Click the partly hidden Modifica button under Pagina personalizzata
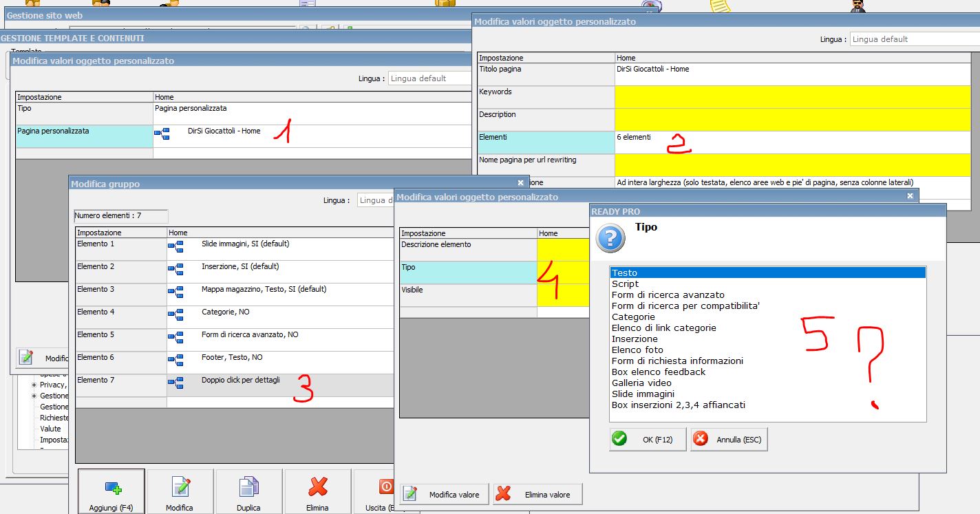Viewport: 980px width, 514px height. pos(43,358)
